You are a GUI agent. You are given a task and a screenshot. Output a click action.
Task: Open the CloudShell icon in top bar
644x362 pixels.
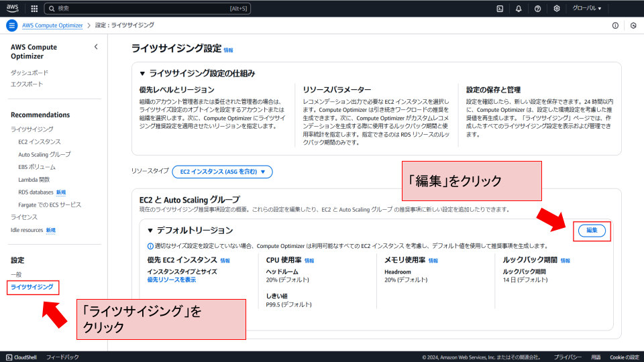500,9
